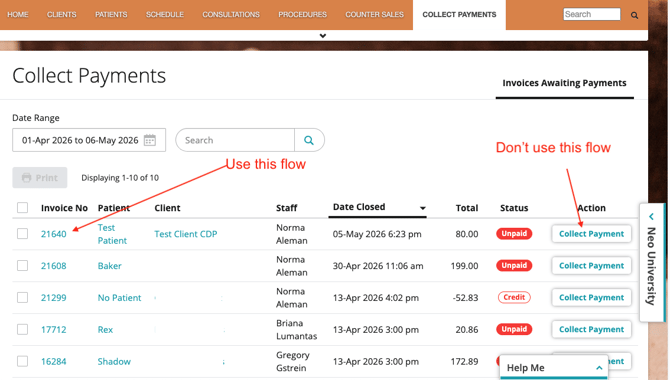
Task: Click the total amount 199.00
Action: (x=464, y=266)
